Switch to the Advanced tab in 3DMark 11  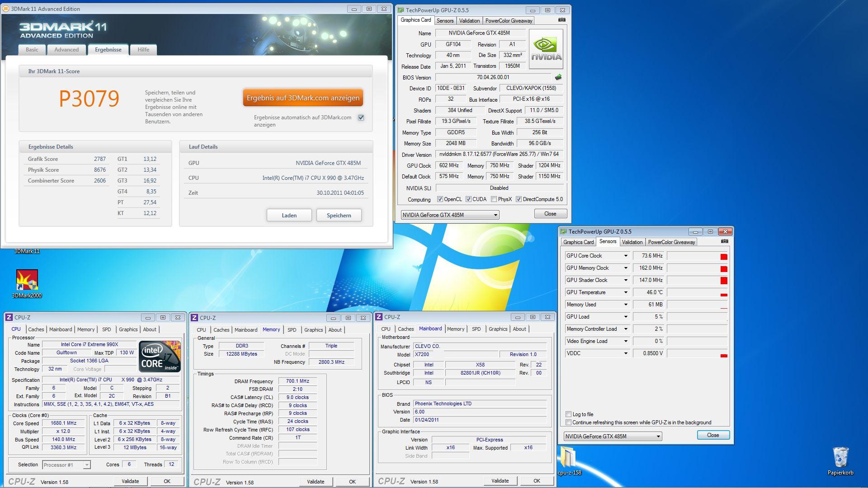click(x=66, y=50)
